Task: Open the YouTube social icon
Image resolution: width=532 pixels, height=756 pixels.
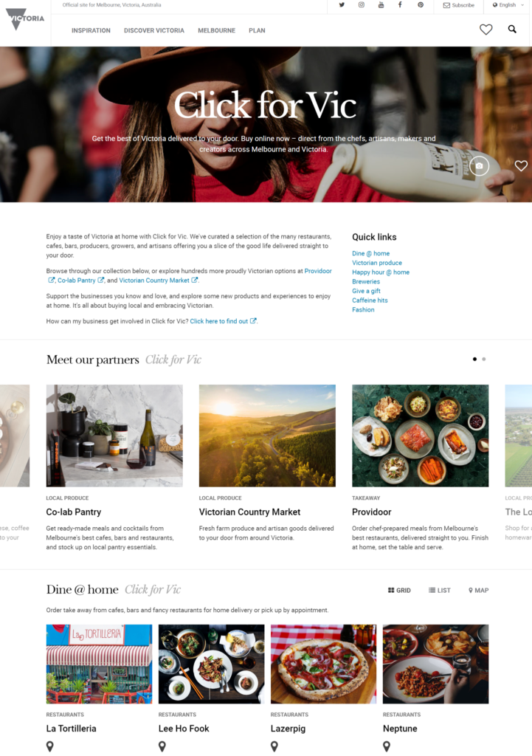Action: [x=381, y=5]
